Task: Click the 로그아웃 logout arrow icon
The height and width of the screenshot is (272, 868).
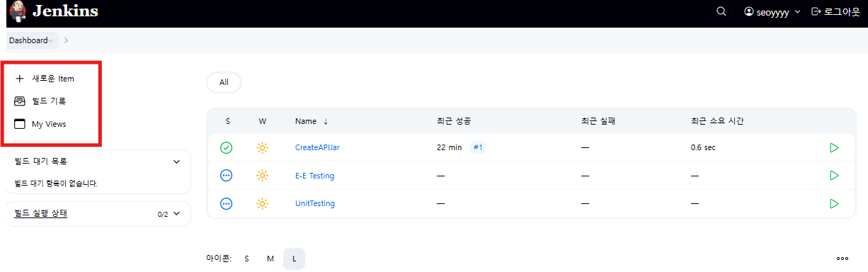Action: pos(816,11)
